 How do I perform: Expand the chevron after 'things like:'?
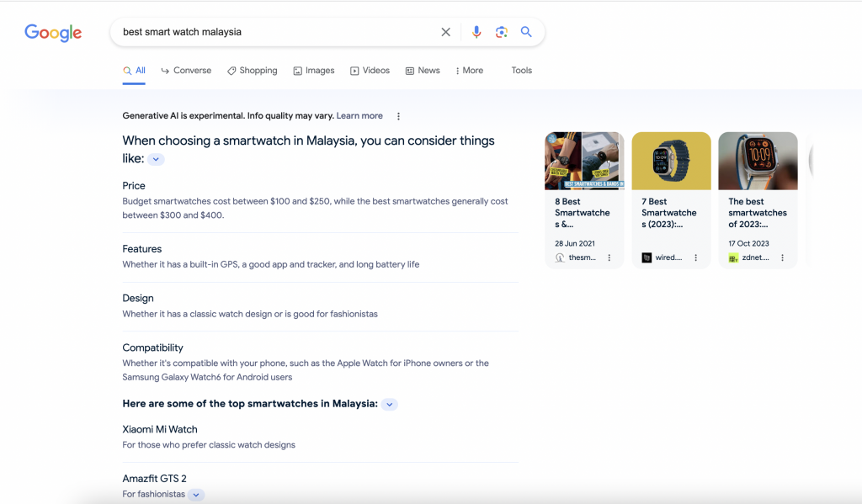pos(156,159)
